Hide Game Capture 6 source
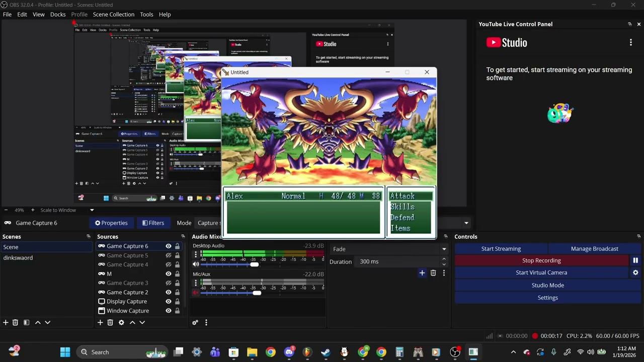Viewport: 644px width, 362px height. coord(169,246)
